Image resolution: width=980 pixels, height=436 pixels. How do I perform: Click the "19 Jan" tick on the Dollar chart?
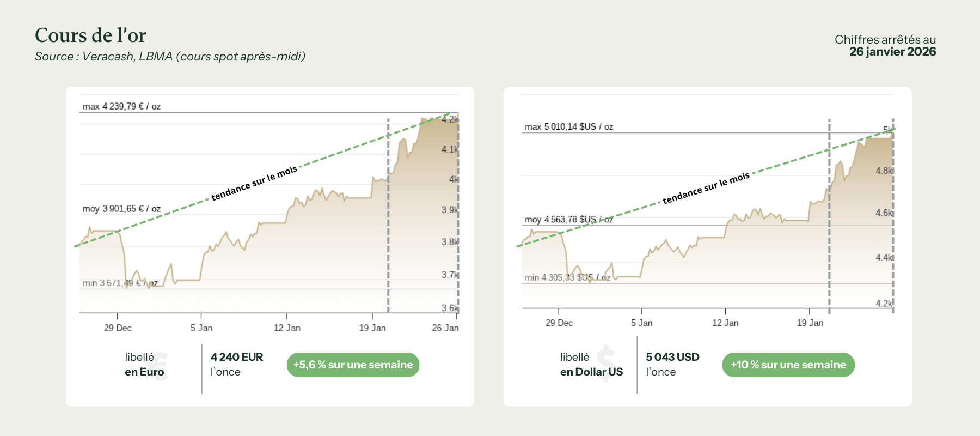pos(810,323)
